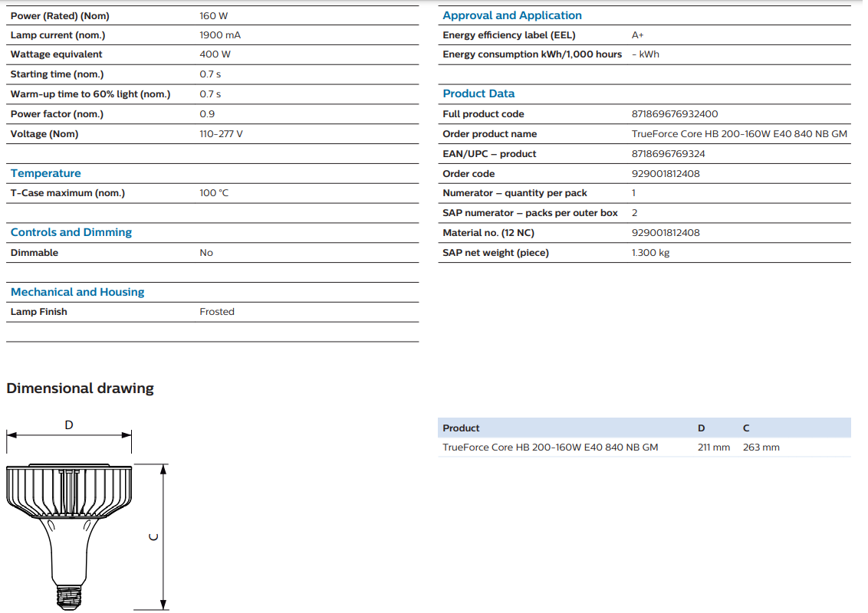Click the 'Product' column header in dimension table
This screenshot has height=613, width=868.
[x=461, y=428]
